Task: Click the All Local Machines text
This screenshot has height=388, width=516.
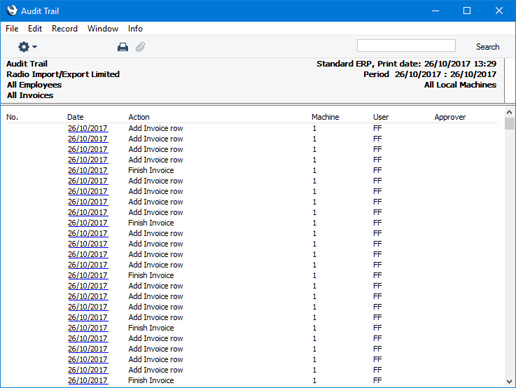Action: 460,85
